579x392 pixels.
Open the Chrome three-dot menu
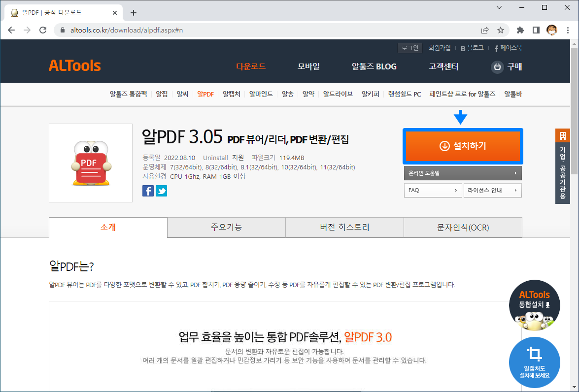(x=568, y=30)
